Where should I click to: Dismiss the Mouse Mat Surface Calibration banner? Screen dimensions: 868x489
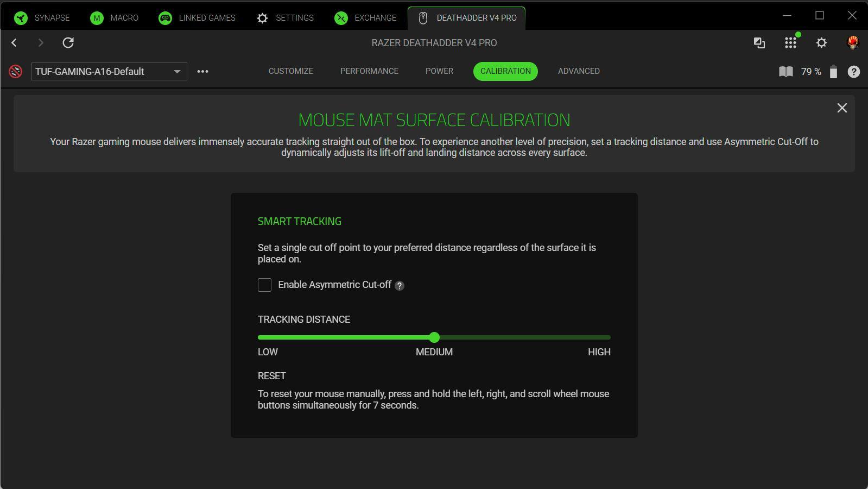[x=841, y=108]
